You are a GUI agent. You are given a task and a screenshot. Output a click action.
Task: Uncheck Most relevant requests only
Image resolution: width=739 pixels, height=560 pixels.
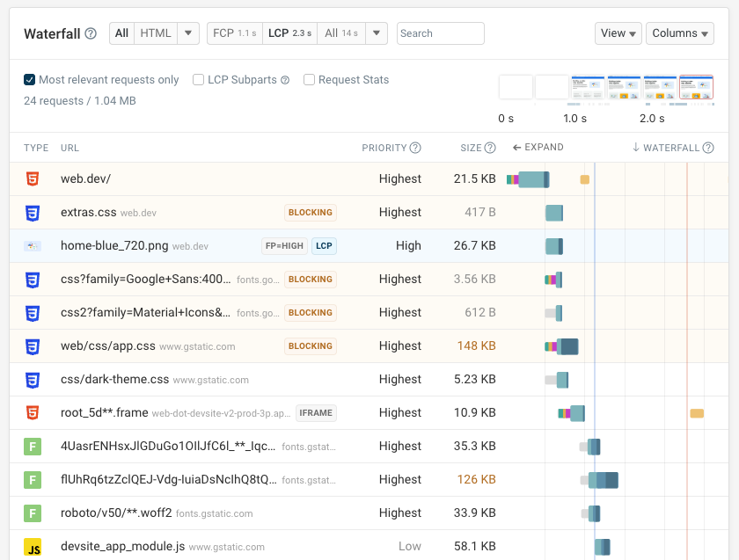click(x=30, y=80)
